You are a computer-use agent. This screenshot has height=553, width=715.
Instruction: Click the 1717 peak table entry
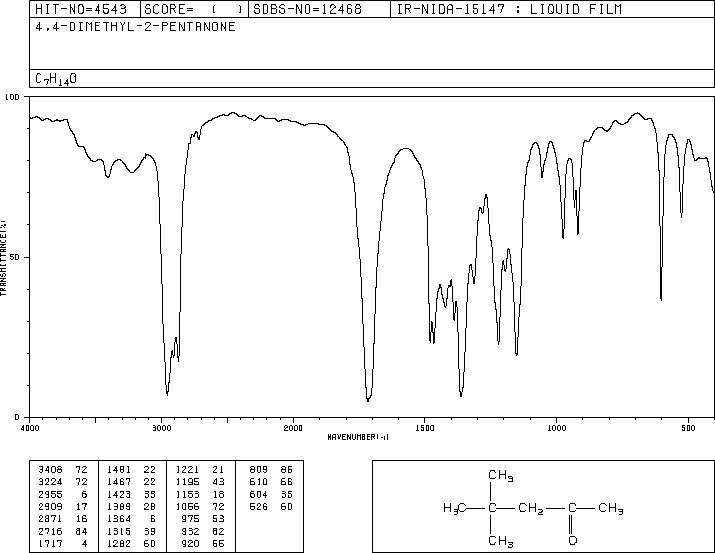point(50,543)
